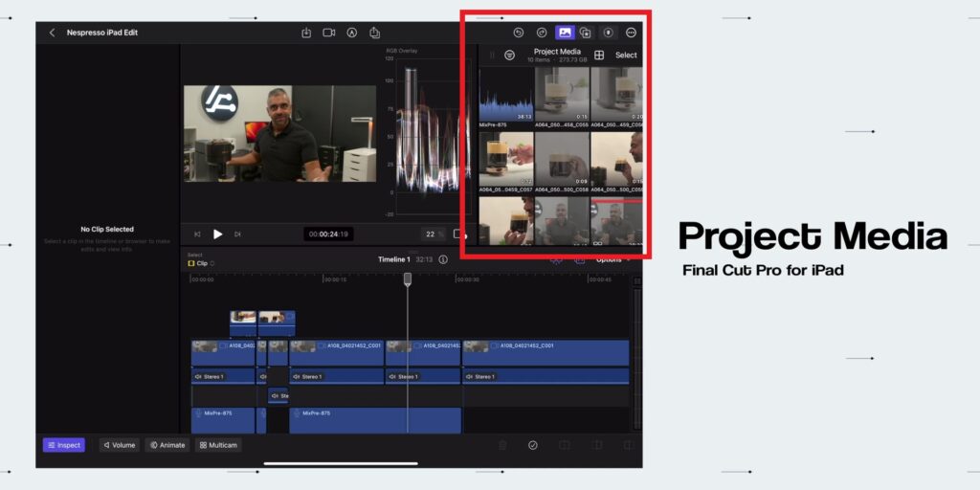Switch media grid view layout icon
The height and width of the screenshot is (490, 980).
click(x=599, y=55)
